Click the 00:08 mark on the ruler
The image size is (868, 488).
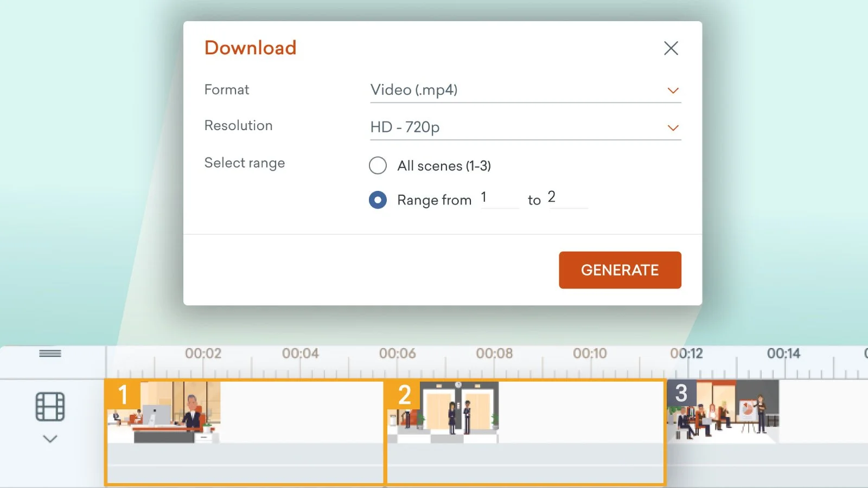(493, 354)
